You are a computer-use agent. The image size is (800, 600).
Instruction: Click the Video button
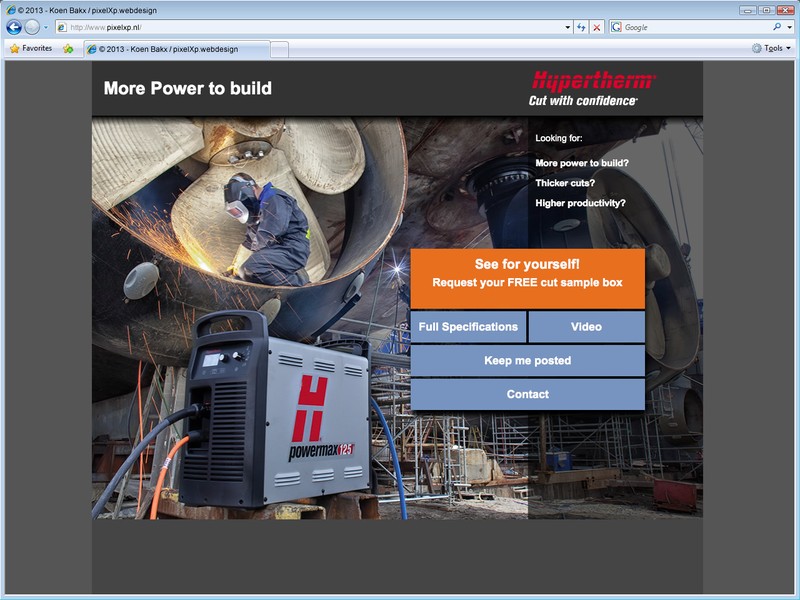(586, 327)
